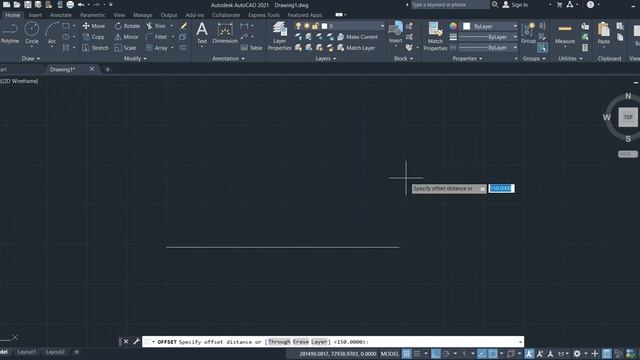Click the Undo arrow in quick access toolbar
This screenshot has width=640, height=360.
point(81,5)
